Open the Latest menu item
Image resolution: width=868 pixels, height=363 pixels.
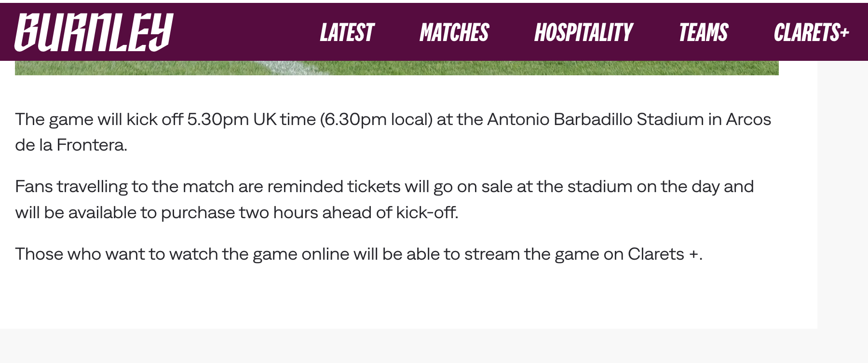[x=347, y=33]
